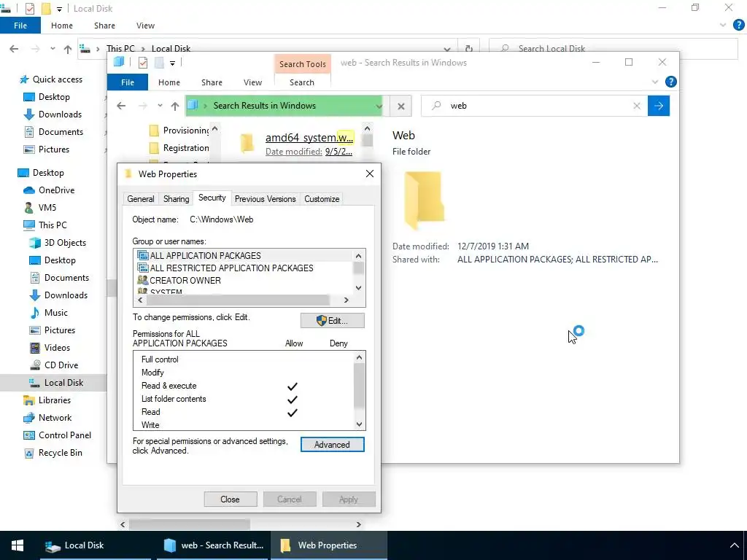Click the down arrow of the permissions list scrollbar
This screenshot has width=747, height=560.
click(x=359, y=424)
